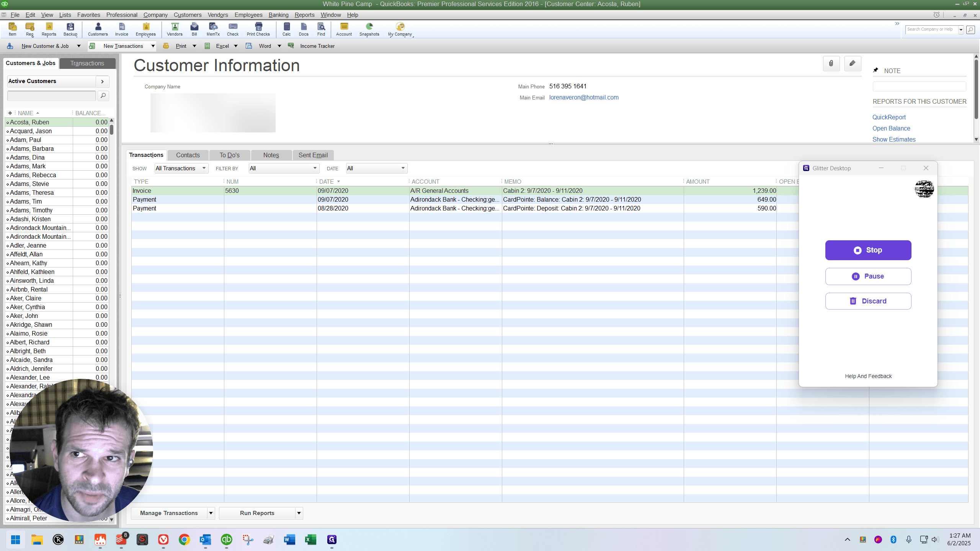Click the customer email address link
Image resolution: width=980 pixels, height=551 pixels.
pyautogui.click(x=584, y=97)
